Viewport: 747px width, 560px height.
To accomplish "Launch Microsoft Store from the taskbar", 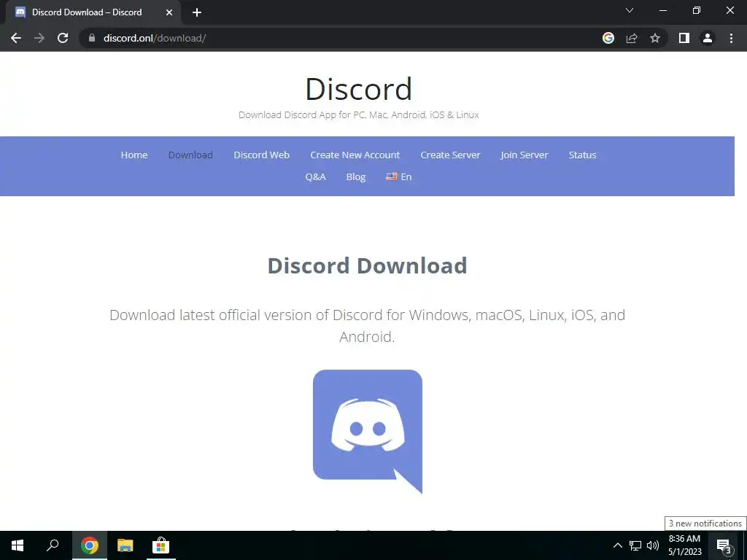I will pos(161,545).
